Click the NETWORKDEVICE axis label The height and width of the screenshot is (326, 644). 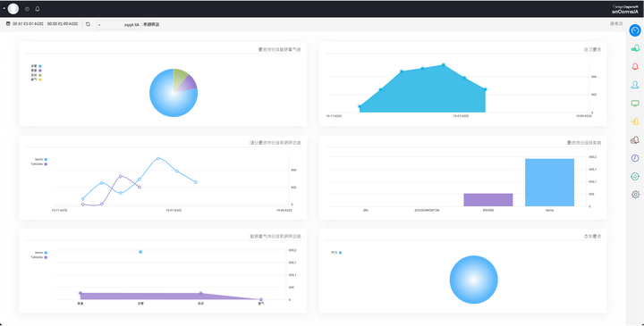click(427, 210)
